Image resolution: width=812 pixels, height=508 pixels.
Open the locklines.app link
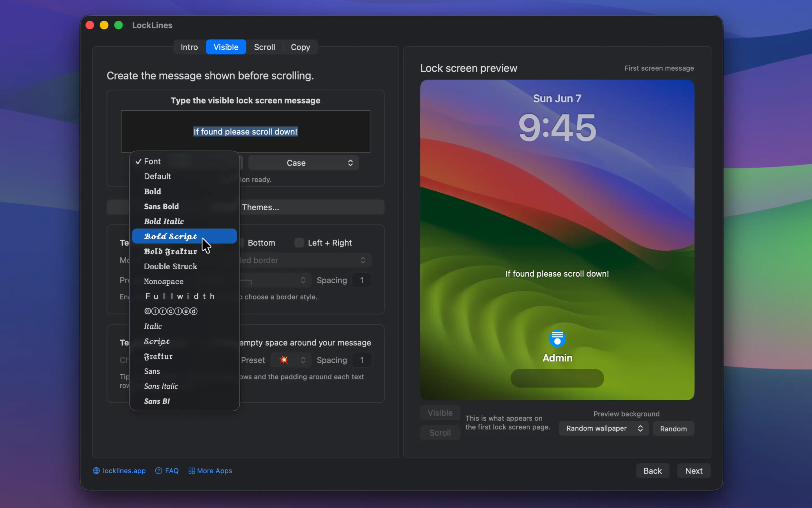click(124, 471)
